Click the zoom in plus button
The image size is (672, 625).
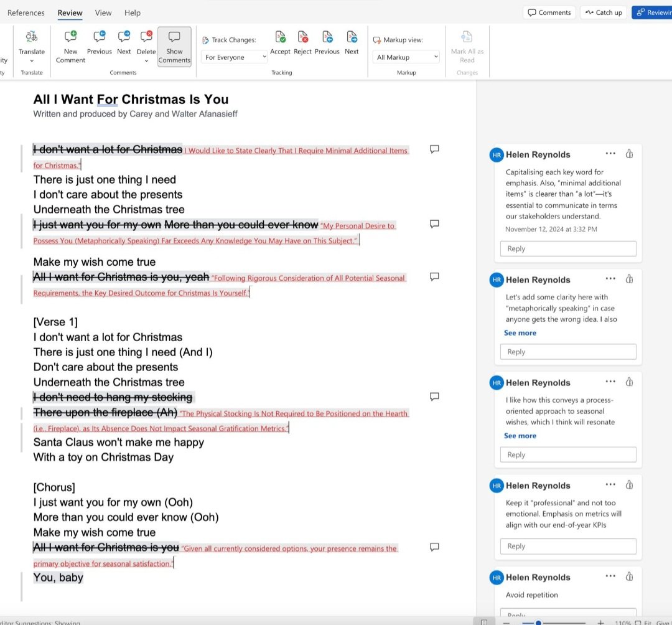click(601, 623)
